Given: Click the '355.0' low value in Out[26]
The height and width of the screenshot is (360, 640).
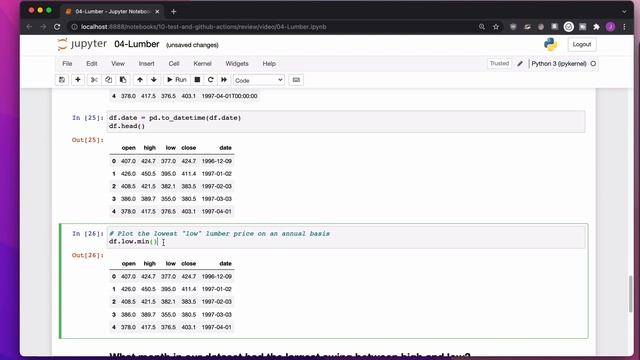Looking at the screenshot, I should 168,315.
